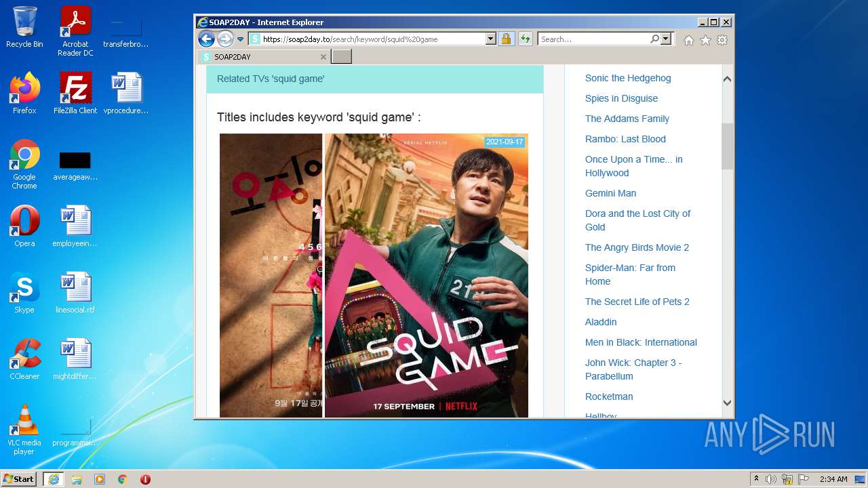Open Dora and the Lost City link
The height and width of the screenshot is (488, 868).
pos(637,220)
